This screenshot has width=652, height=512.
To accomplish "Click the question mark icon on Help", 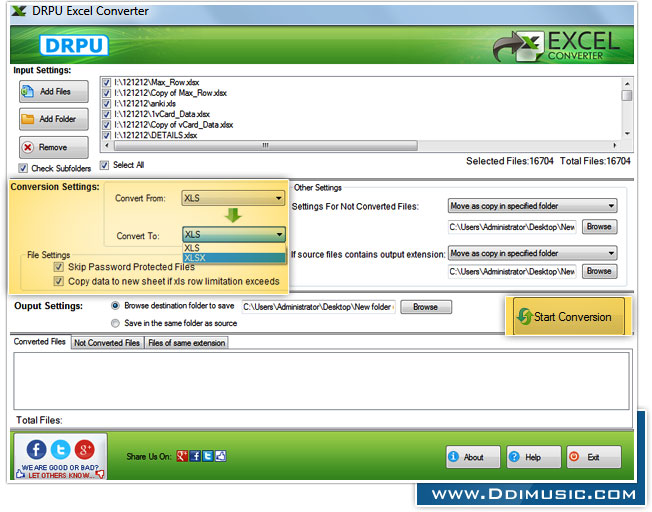I will (514, 456).
